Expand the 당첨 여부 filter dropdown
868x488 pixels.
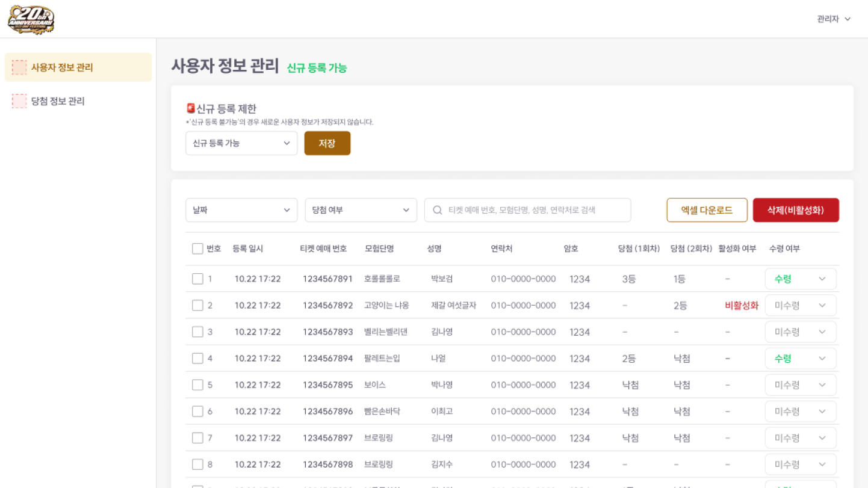coord(361,211)
